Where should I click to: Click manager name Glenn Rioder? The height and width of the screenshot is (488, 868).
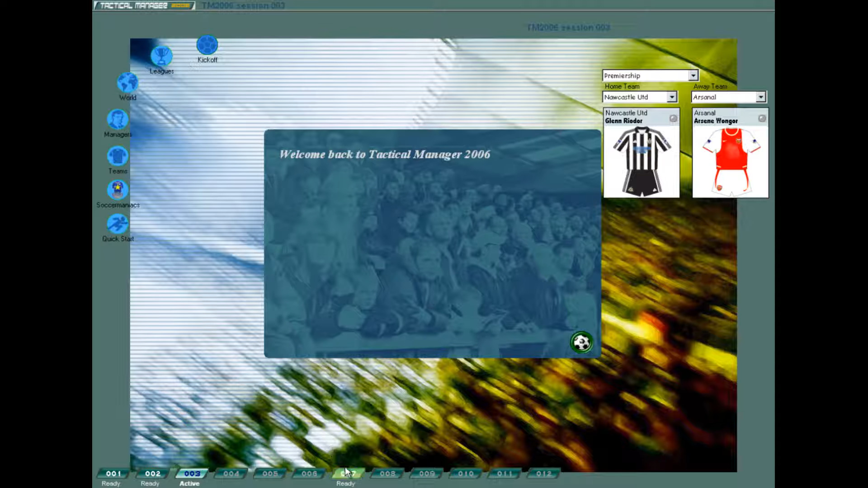click(x=623, y=121)
